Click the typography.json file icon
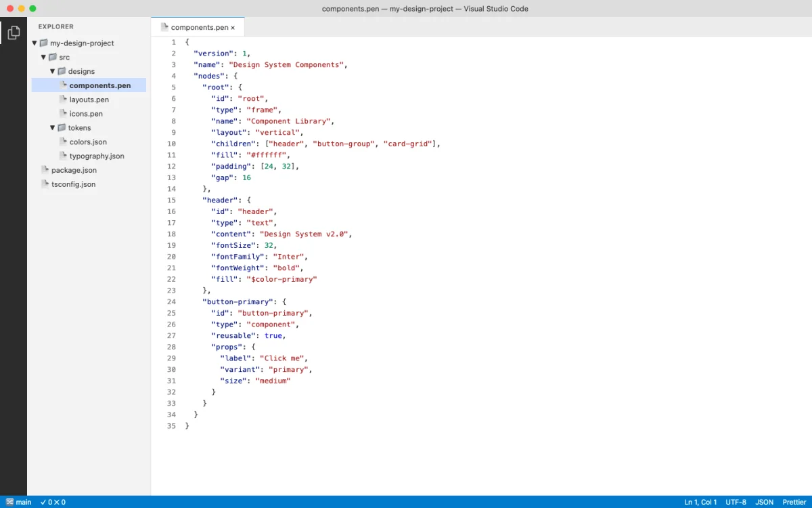Image resolution: width=812 pixels, height=508 pixels. click(x=64, y=156)
